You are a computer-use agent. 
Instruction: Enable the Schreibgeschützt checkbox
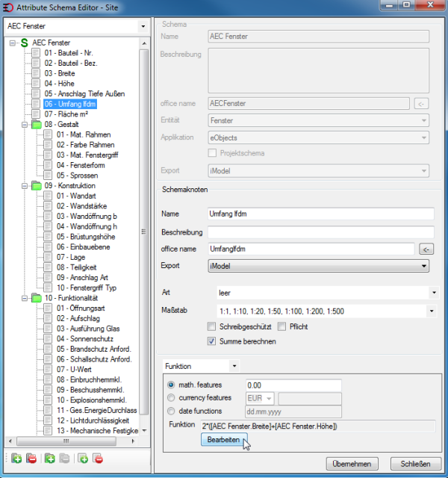tap(211, 326)
